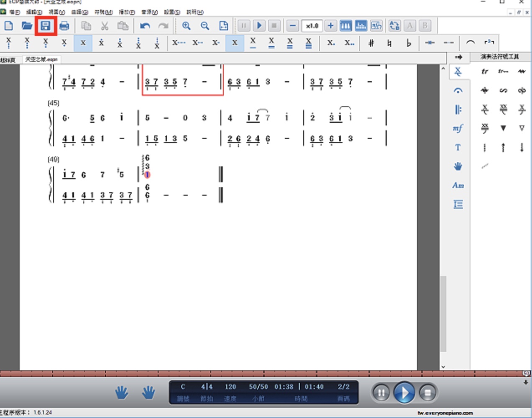Stop playback using the top toolbar stop button
This screenshot has width=532, height=418.
tap(274, 26)
